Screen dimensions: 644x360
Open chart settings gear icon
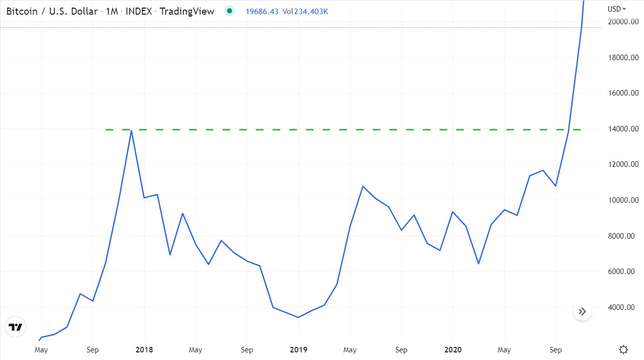click(x=624, y=349)
